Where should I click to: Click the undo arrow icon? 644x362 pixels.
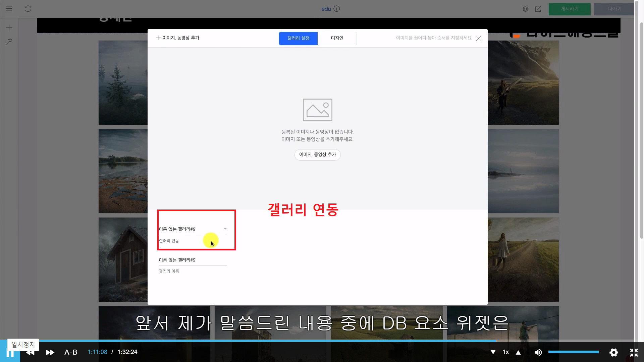point(28,9)
